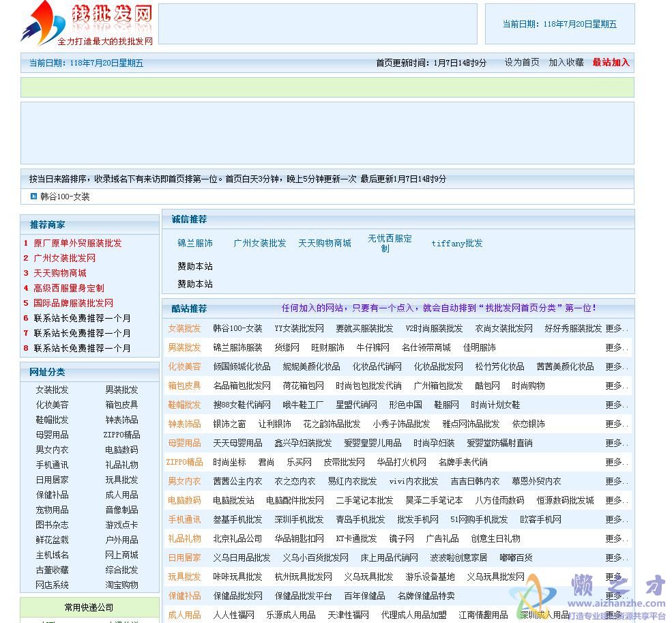
Task: Open 保健品批发平台 link
Action: 303,596
